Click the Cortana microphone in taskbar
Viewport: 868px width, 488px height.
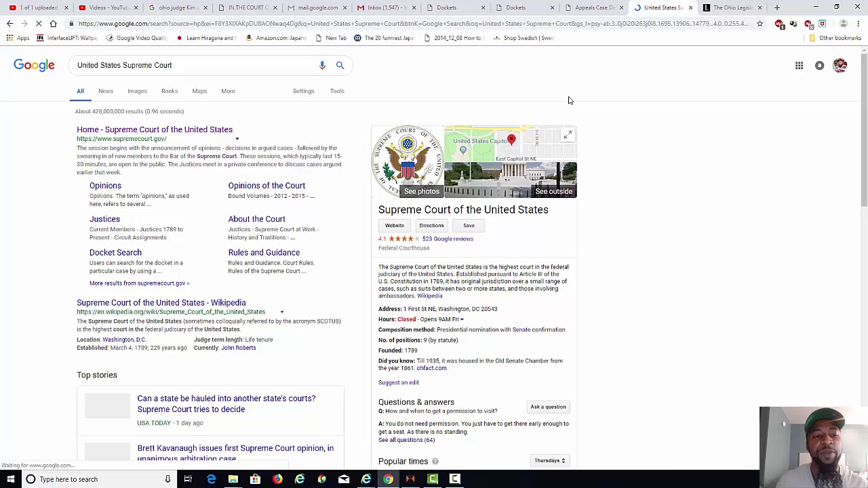point(167,479)
